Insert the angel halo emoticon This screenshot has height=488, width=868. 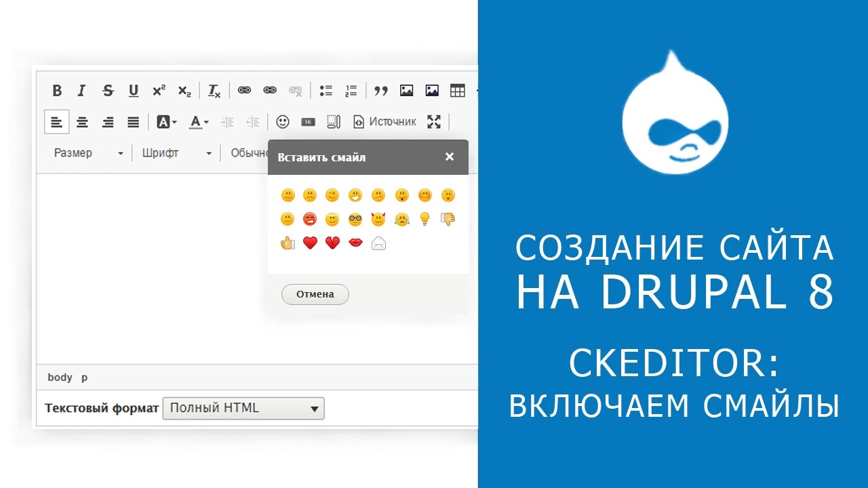332,219
